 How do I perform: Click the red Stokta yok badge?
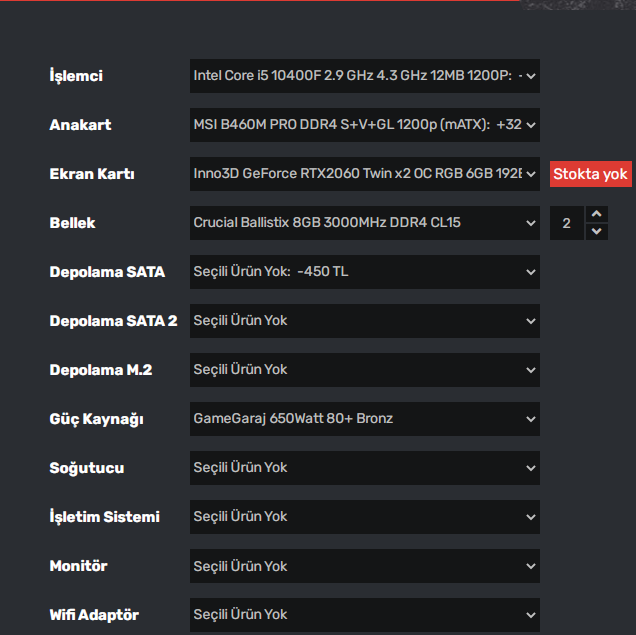590,175
